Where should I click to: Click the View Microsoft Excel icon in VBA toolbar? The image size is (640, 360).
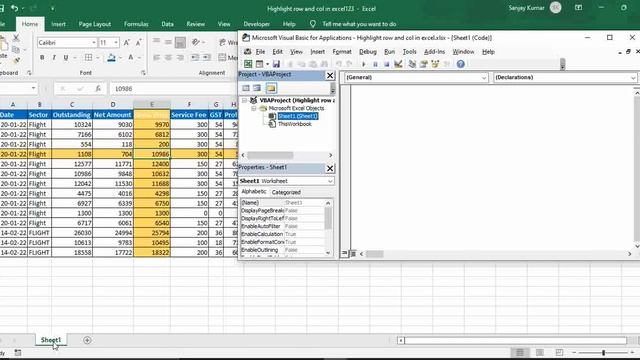coord(248,64)
